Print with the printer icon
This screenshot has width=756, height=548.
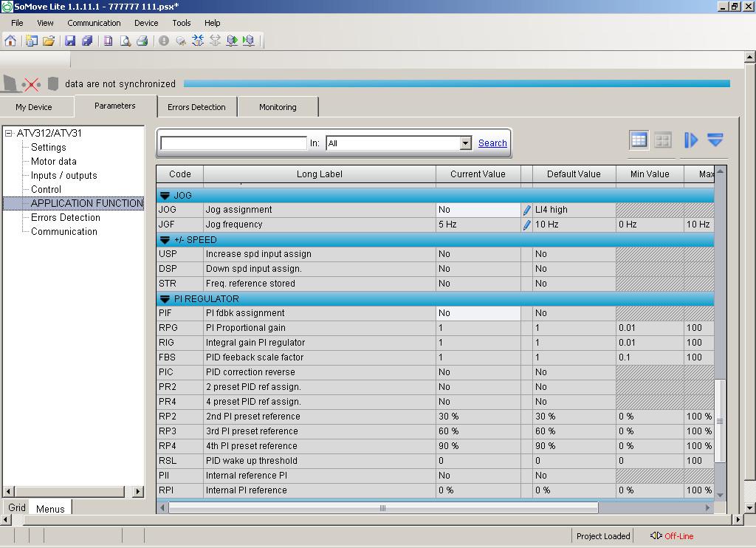pyautogui.click(x=142, y=41)
